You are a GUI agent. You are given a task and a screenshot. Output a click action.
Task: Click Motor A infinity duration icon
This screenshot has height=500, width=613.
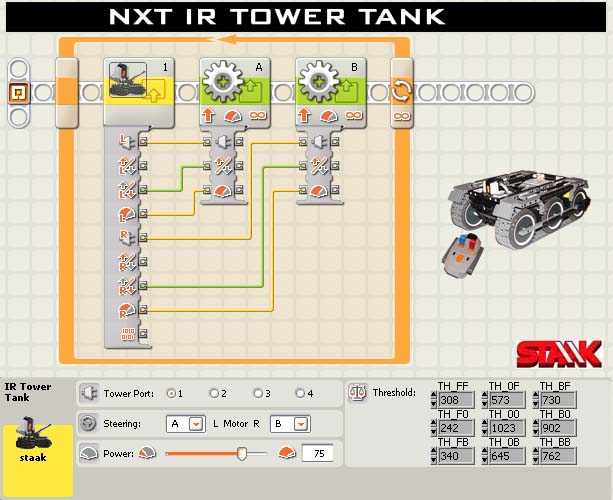(257, 116)
